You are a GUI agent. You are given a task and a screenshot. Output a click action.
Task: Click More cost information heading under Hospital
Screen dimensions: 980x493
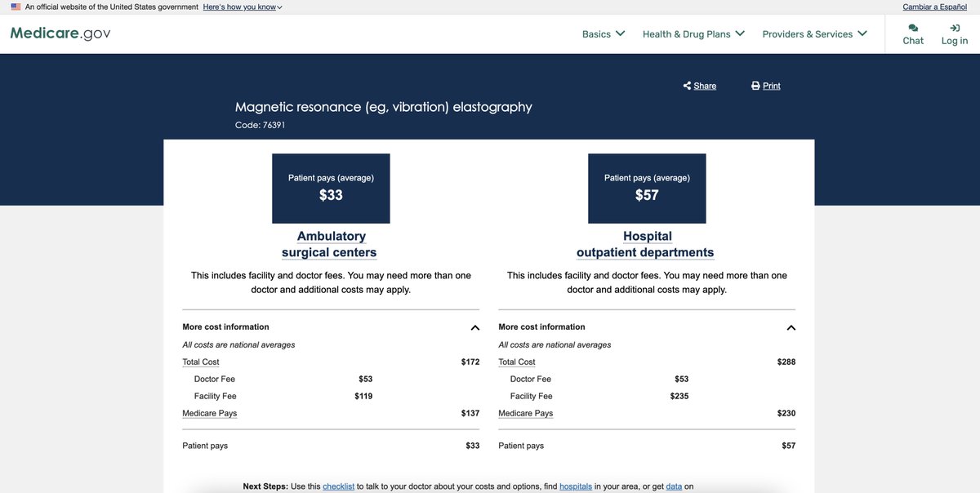coord(541,326)
